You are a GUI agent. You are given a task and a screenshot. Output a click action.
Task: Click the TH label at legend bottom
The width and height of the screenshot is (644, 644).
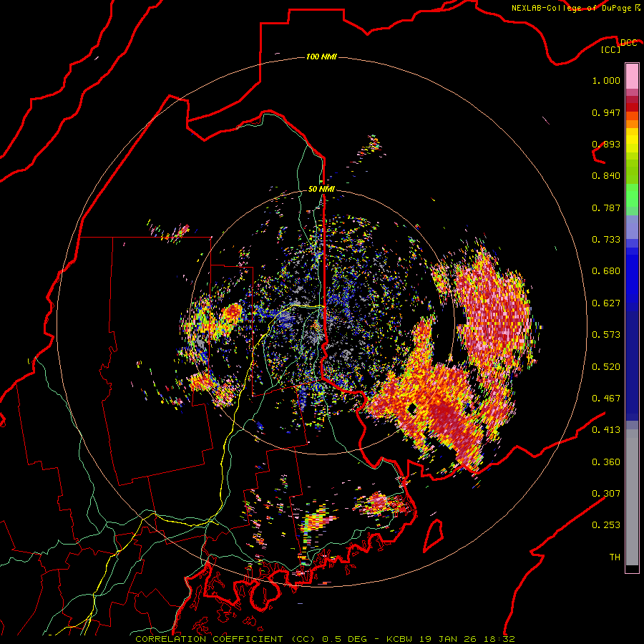point(615,557)
